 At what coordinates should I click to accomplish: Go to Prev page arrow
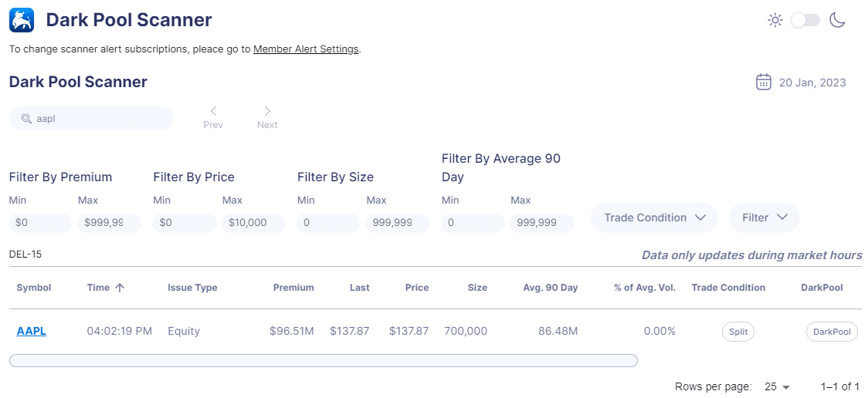[x=213, y=118]
